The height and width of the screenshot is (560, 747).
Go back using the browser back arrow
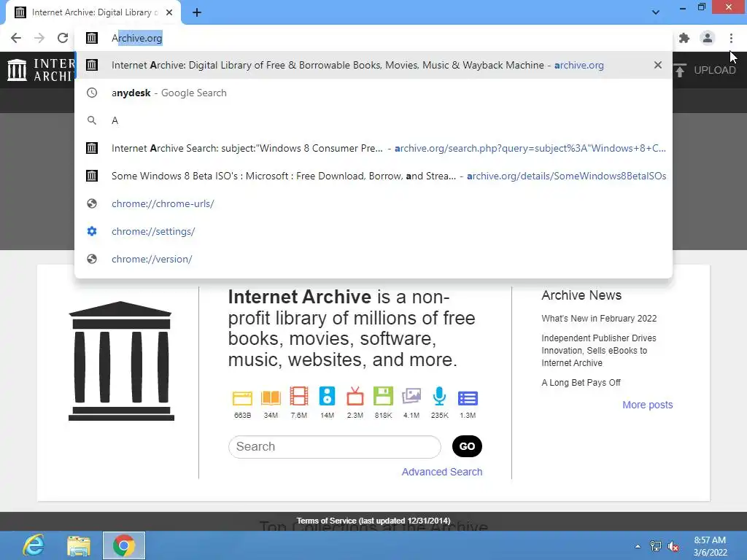16,38
